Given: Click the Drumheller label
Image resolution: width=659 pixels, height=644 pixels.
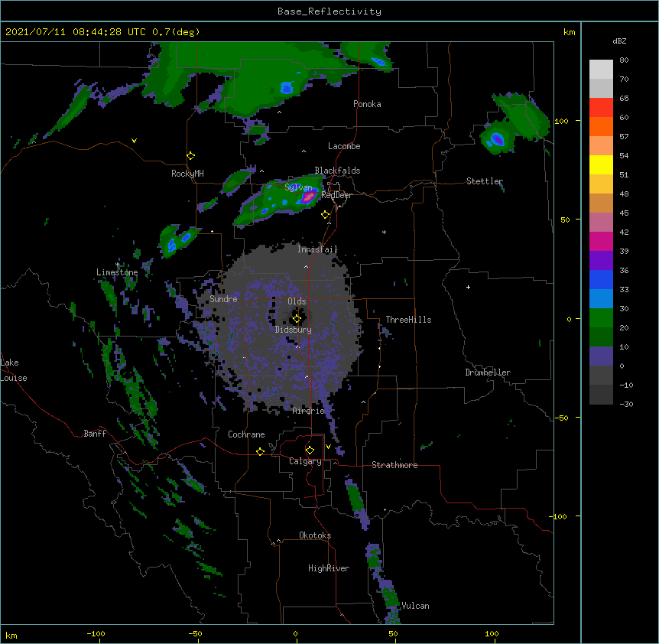Looking at the screenshot, I should pos(488,372).
